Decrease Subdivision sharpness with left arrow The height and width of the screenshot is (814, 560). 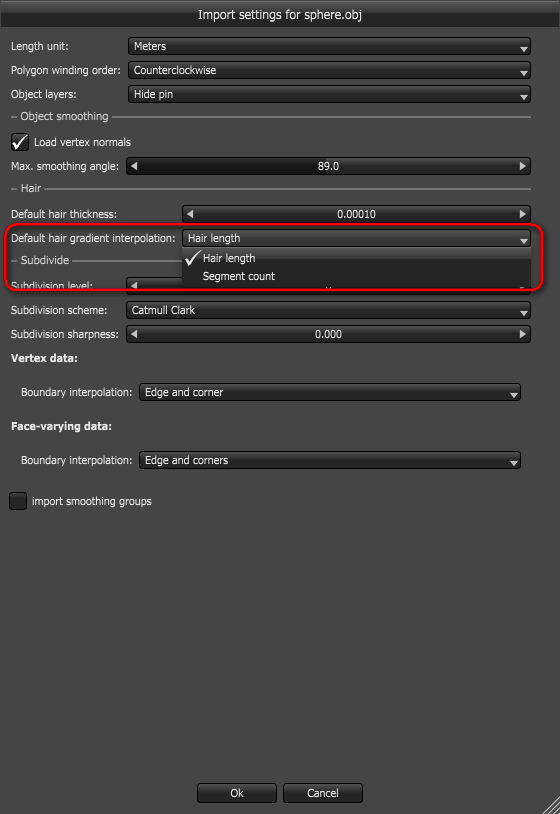pyautogui.click(x=134, y=334)
